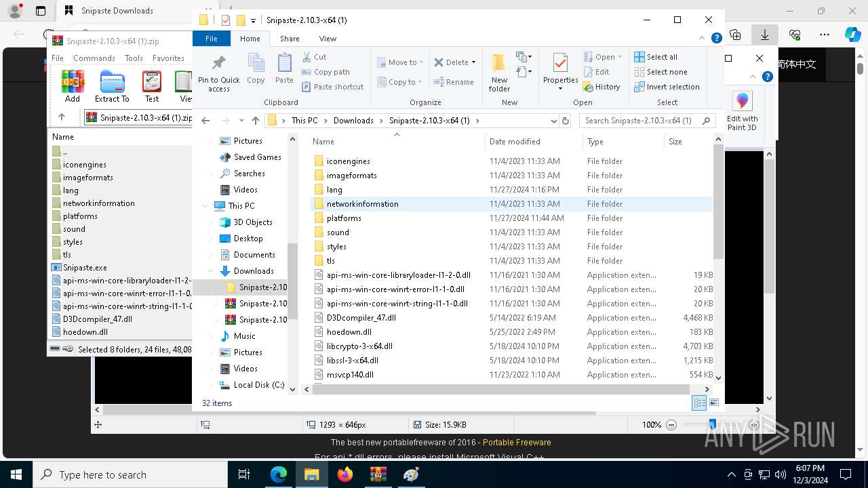
Task: Click Downloads in the address breadcrumb
Action: pos(353,121)
